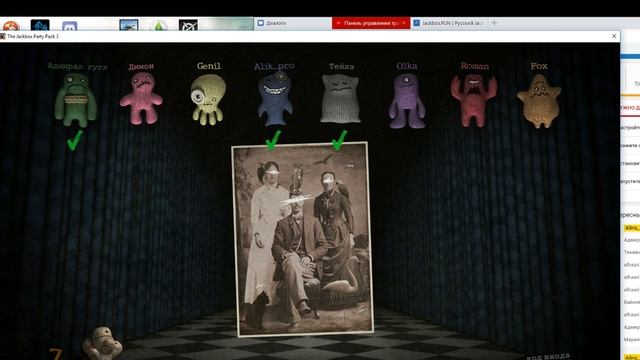Click the Jackbox Party Pack window title icon

point(2,36)
